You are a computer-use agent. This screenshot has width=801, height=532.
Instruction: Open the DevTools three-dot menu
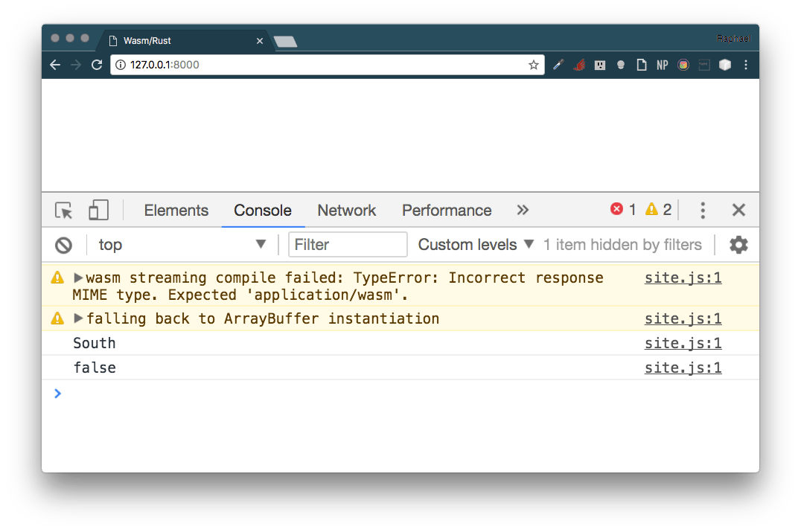coord(702,210)
